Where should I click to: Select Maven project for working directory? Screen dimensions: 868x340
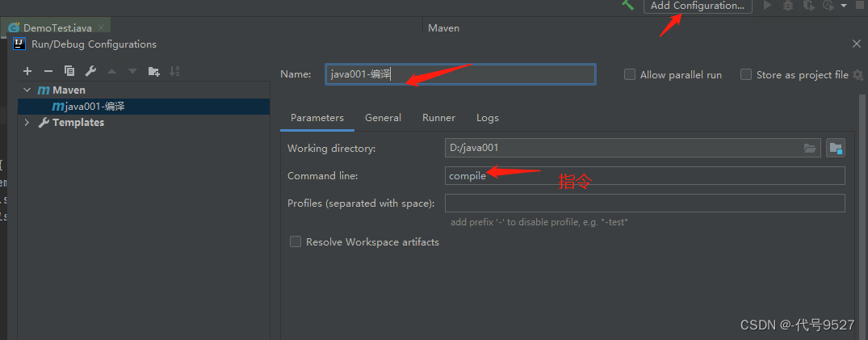point(836,149)
